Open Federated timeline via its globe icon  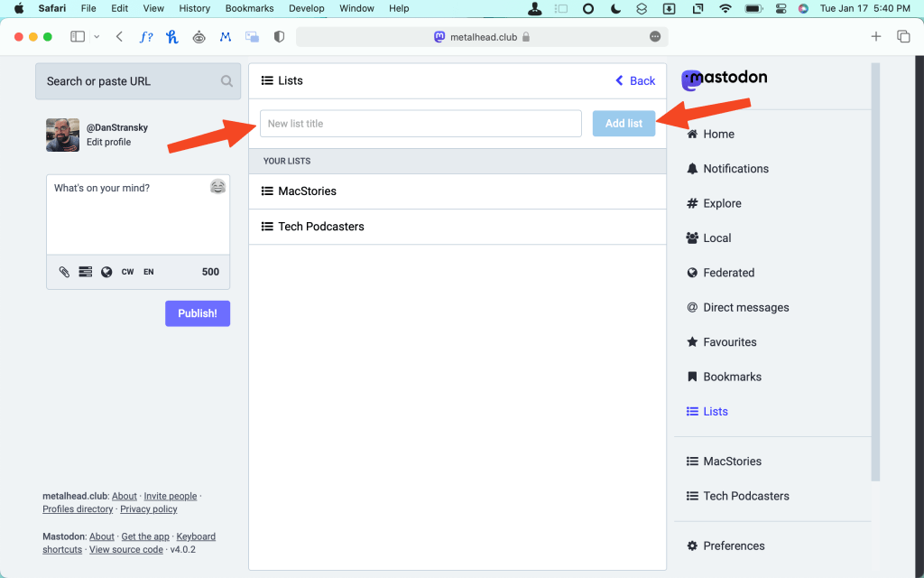pyautogui.click(x=690, y=272)
